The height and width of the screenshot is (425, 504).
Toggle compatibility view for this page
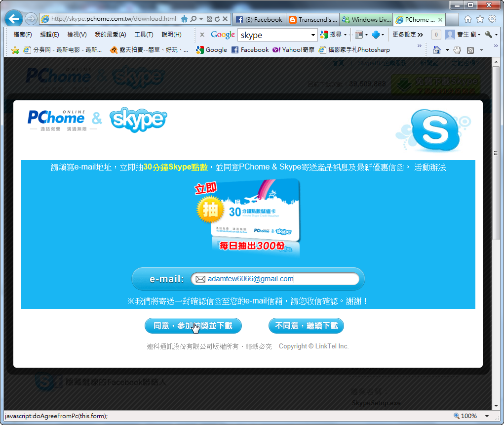coord(209,19)
